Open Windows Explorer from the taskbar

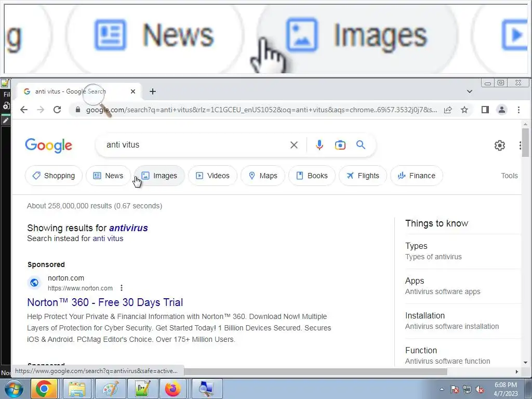77,389
